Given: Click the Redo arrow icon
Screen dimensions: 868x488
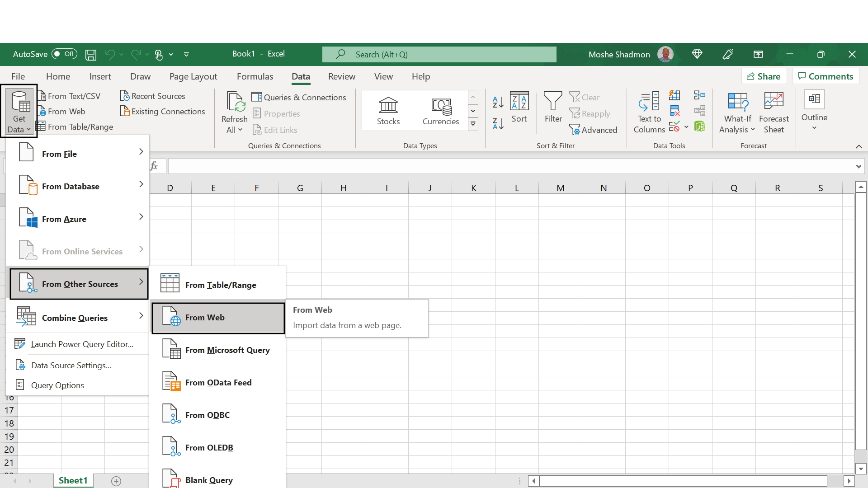Looking at the screenshot, I should tap(136, 54).
